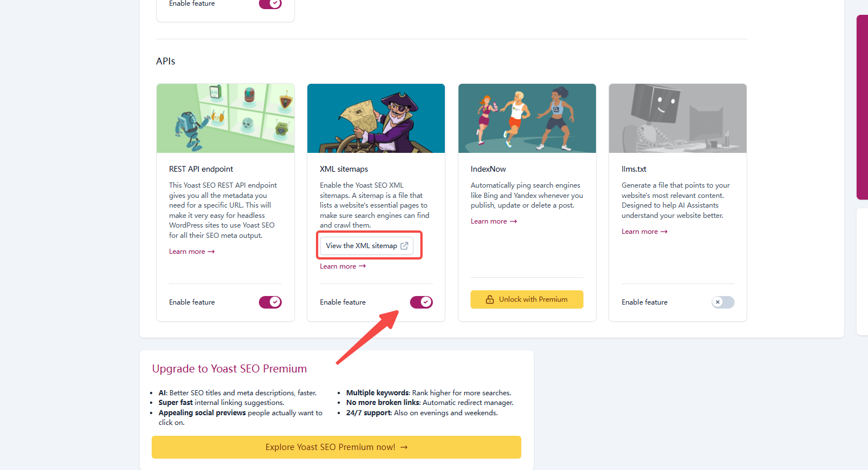
Task: Turn off the XML sitemaps toggle
Action: (421, 302)
